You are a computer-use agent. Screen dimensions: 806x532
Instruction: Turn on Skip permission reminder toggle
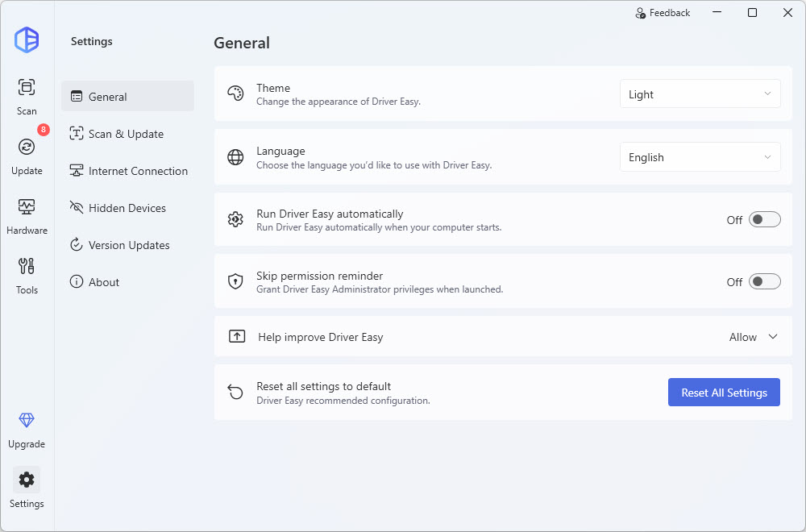pos(764,281)
